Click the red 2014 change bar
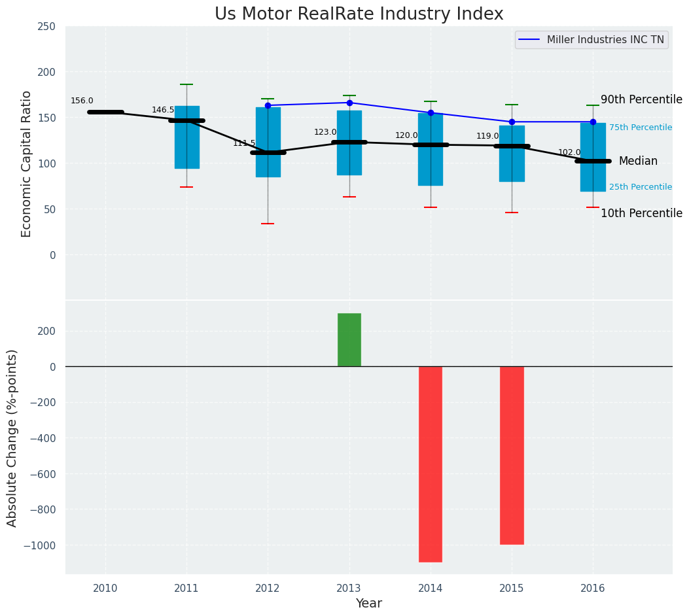Viewport: 689px width, 616px height. coord(431,464)
